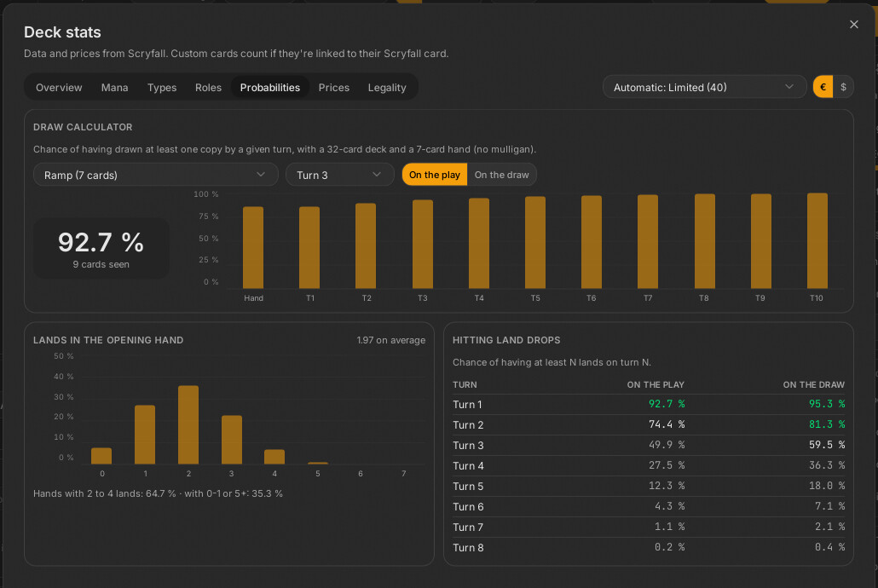Click the Turn 6 row label
878x588 pixels.
[x=468, y=506]
